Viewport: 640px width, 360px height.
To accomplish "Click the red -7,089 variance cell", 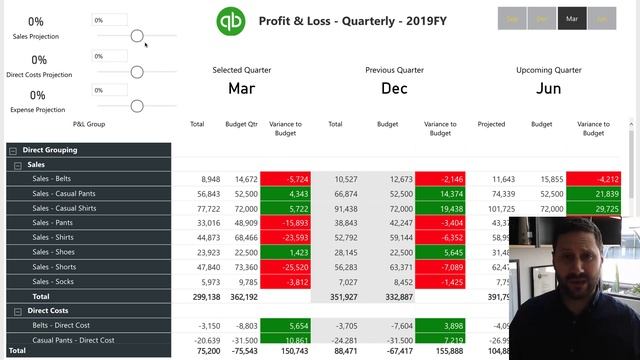I will 440,267.
